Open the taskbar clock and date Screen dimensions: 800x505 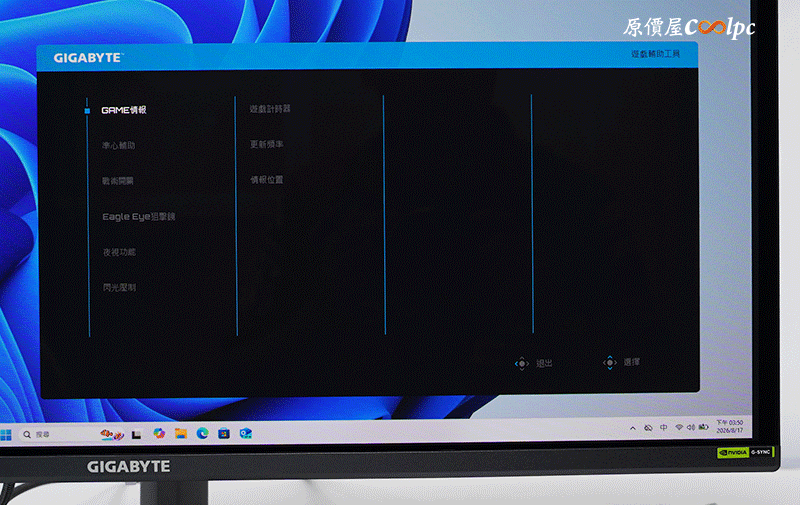click(730, 426)
